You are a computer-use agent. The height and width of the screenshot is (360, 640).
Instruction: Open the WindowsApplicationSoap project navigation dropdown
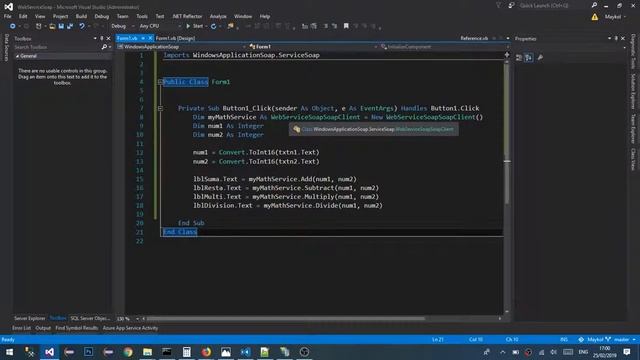pos(182,47)
